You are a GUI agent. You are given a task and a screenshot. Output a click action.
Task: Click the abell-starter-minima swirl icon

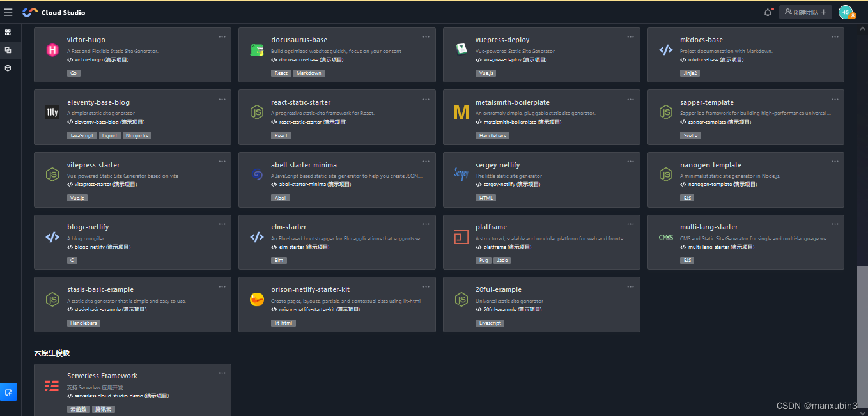pyautogui.click(x=257, y=174)
